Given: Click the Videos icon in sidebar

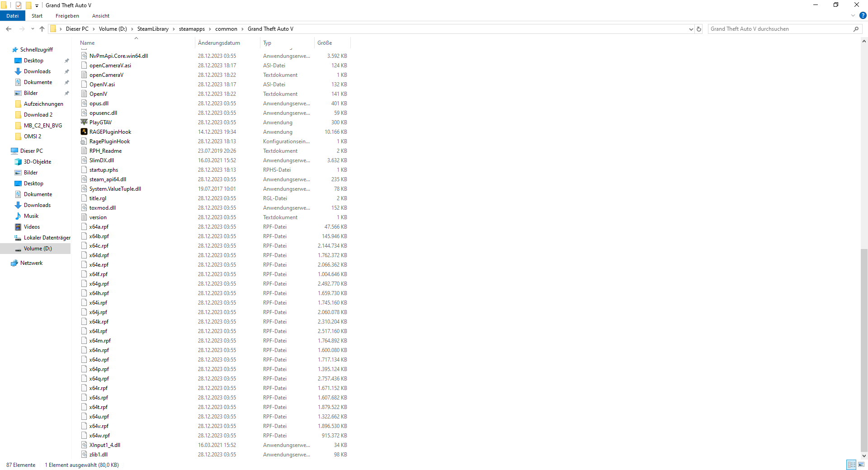Looking at the screenshot, I should tap(18, 227).
